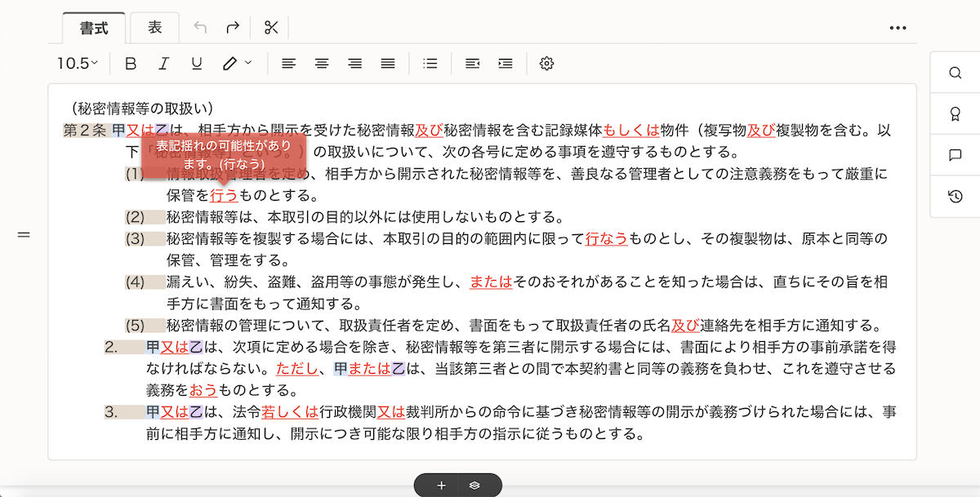Viewport: 980px width, 497px height.
Task: Click underlined もしくは in 第2条
Action: coord(630,130)
